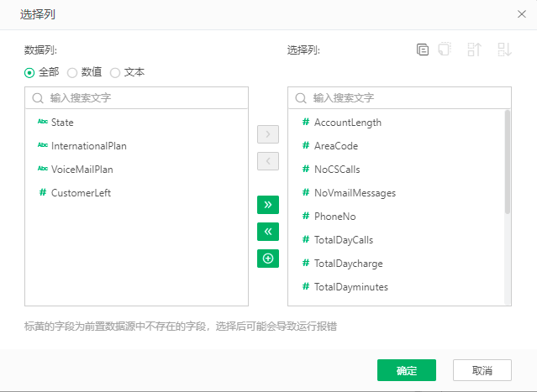Select the 数值 radio button
Image resolution: width=537 pixels, height=392 pixels.
72,72
